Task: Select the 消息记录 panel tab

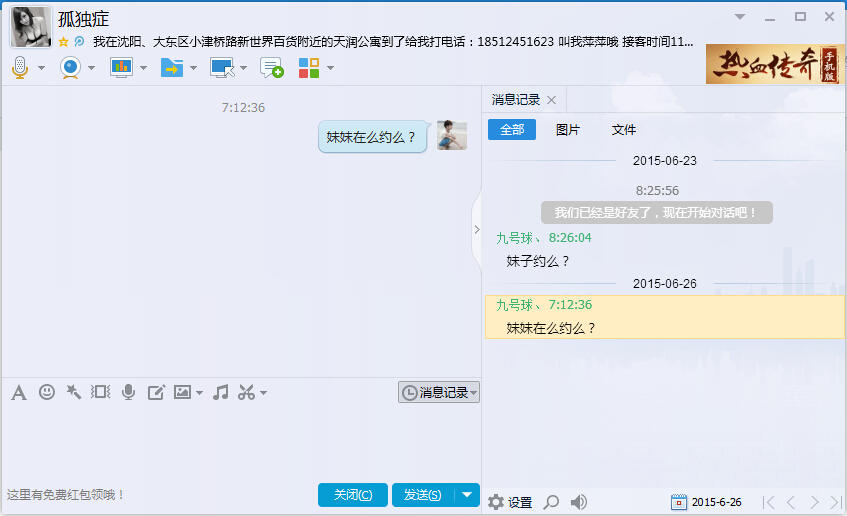Action: 516,100
